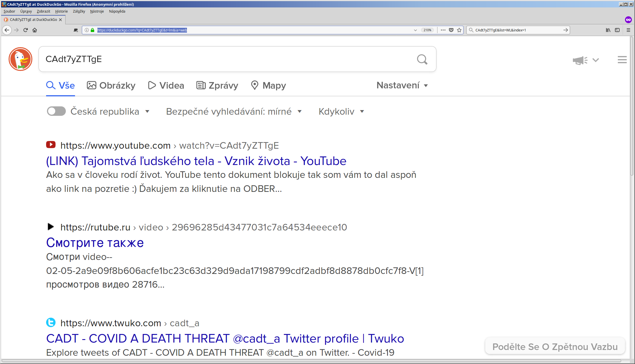The width and height of the screenshot is (635, 364).
Task: Open the Firefox Library
Action: [608, 30]
